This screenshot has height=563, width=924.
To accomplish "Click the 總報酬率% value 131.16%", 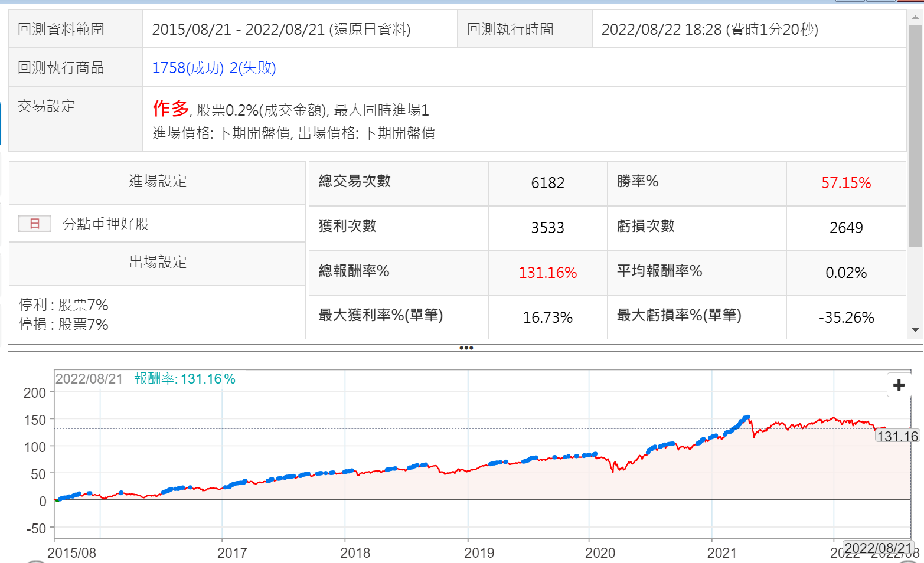I will (547, 273).
